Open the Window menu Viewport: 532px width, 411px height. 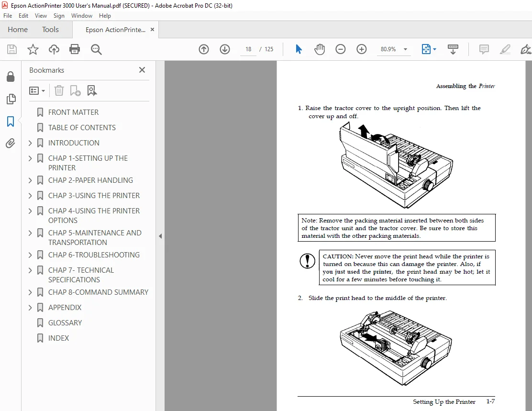click(x=81, y=16)
